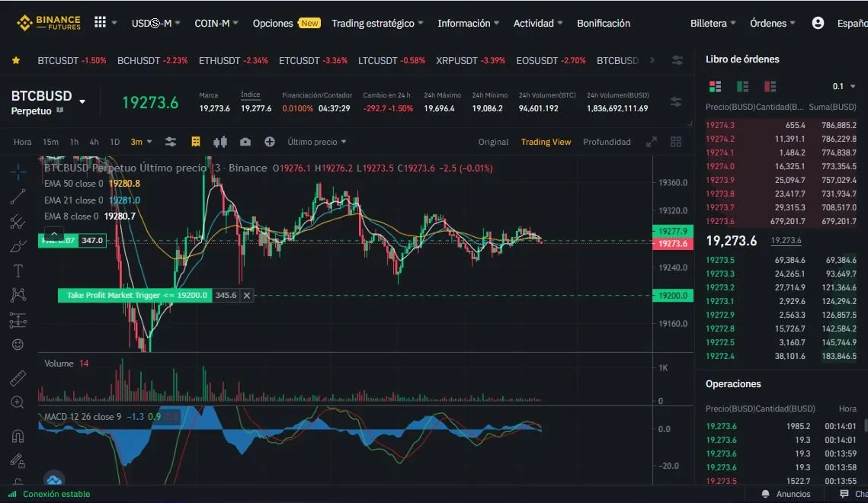Open the Órdenes dropdown
Image resolution: width=868 pixels, height=503 pixels.
[x=772, y=23]
